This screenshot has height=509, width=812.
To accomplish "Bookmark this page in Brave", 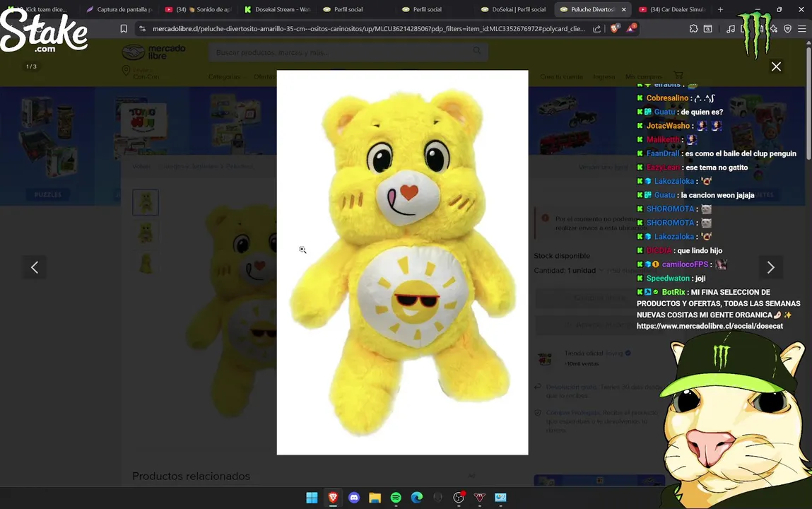I will (x=123, y=29).
